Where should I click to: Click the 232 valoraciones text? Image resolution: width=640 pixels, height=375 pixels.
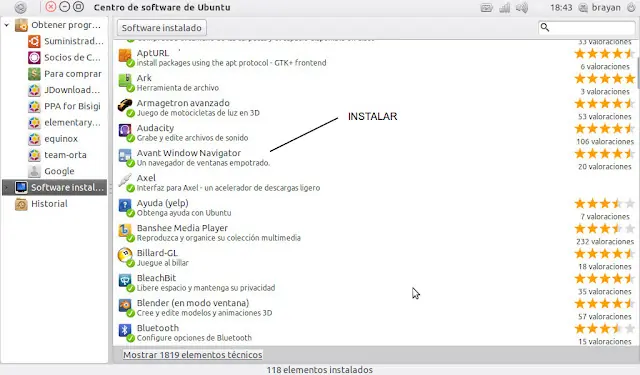pos(605,242)
